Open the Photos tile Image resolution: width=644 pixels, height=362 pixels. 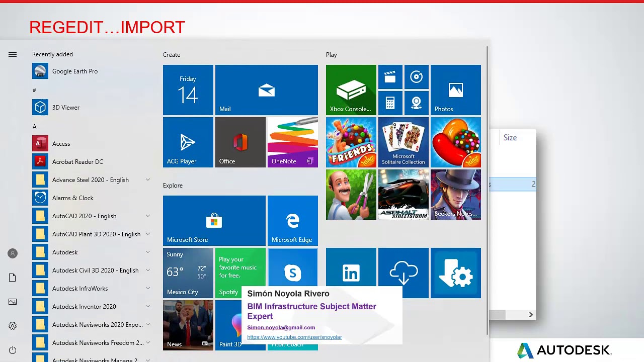point(456,90)
